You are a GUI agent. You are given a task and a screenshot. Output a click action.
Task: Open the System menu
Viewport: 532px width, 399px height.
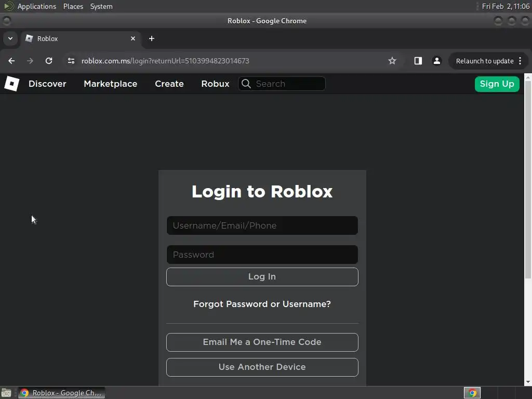[x=101, y=6]
